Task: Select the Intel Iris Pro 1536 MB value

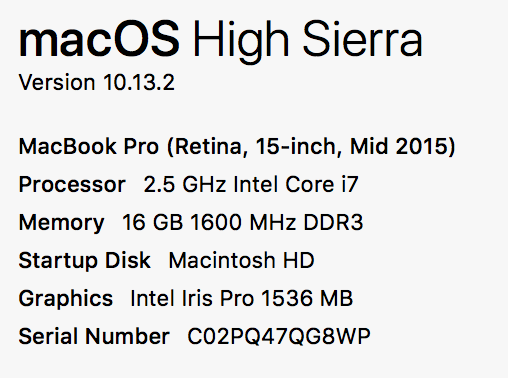Action: (x=242, y=298)
